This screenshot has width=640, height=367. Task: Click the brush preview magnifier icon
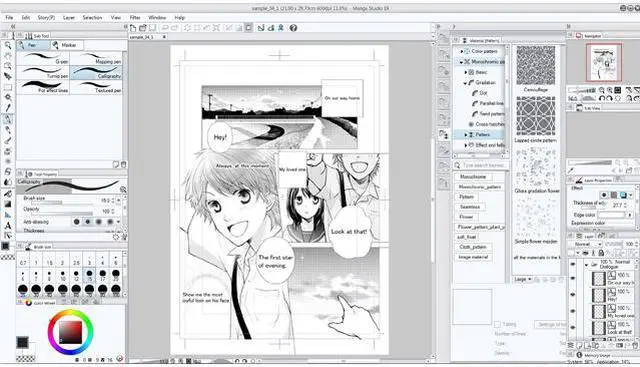tap(123, 189)
